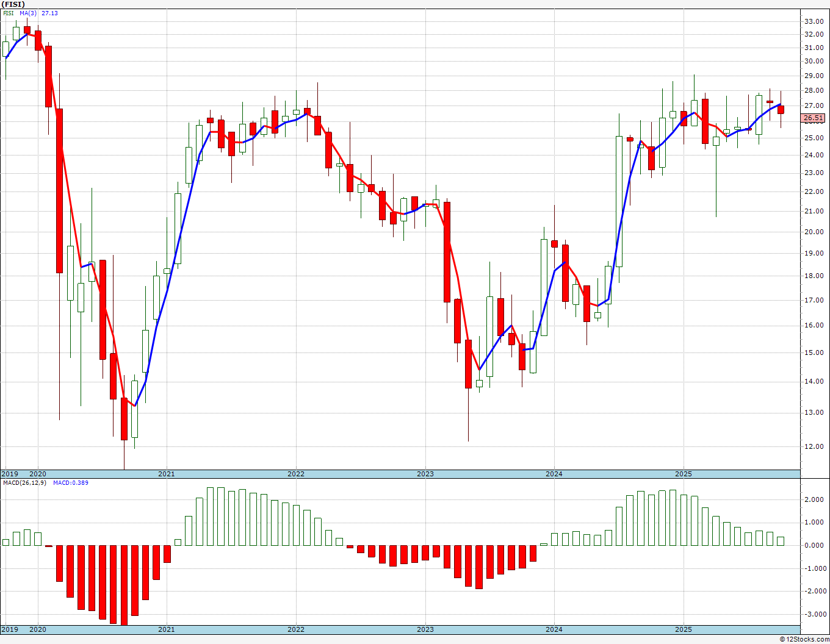Click the "16.00" price axis label
The width and height of the screenshot is (830, 644).
pos(814,326)
